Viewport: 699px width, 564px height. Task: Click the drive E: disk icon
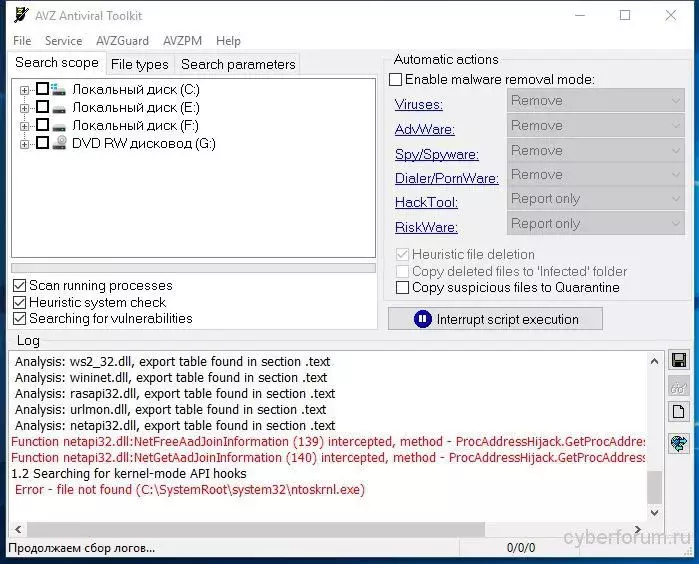coord(58,108)
